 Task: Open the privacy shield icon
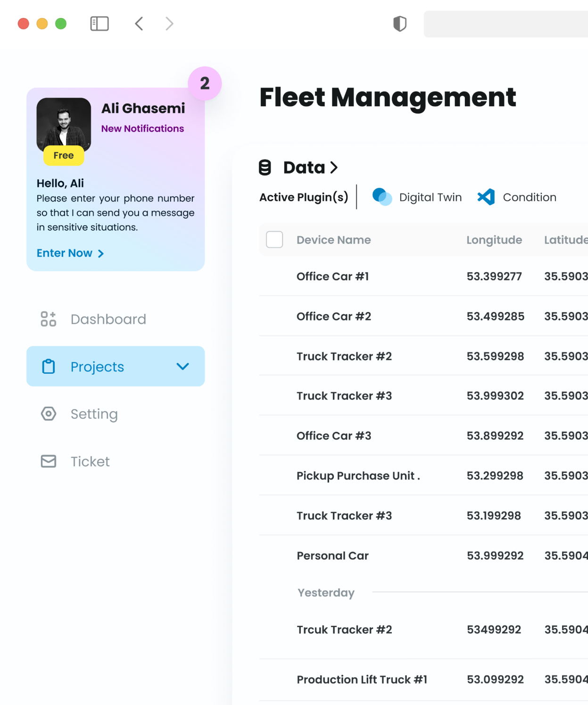tap(400, 24)
